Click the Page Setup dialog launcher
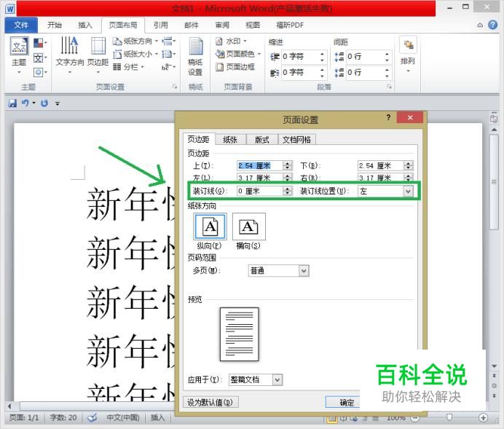Screen dimensions: 504x429 (175, 87)
